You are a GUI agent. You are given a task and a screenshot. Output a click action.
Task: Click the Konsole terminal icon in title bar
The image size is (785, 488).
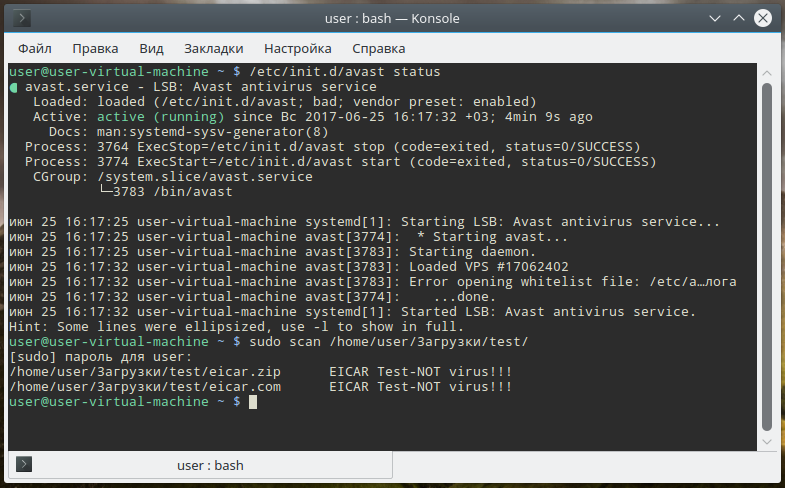pyautogui.click(x=22, y=19)
